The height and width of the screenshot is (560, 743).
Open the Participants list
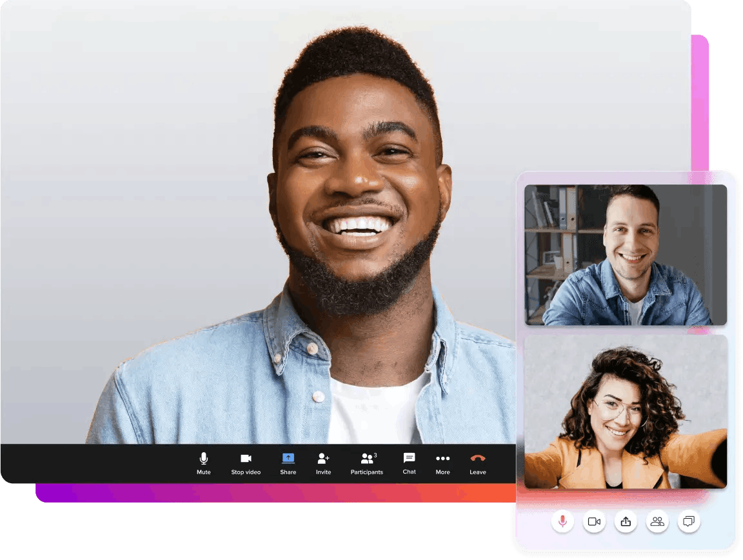[367, 463]
